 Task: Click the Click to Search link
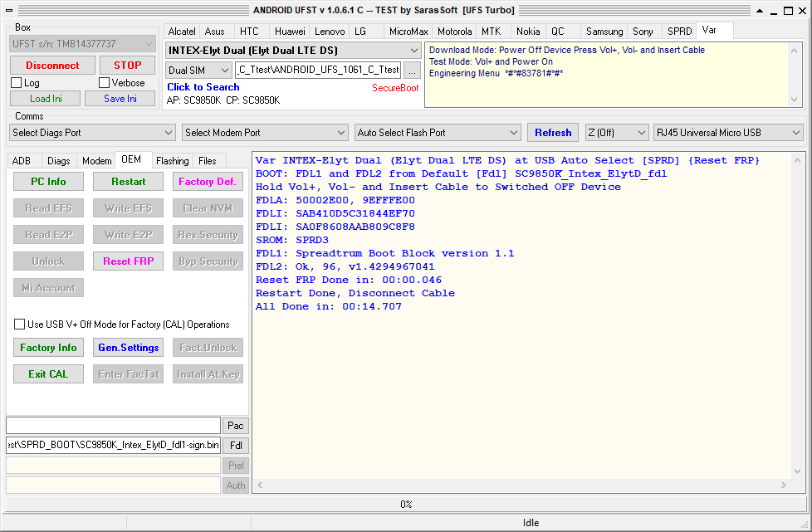click(203, 87)
